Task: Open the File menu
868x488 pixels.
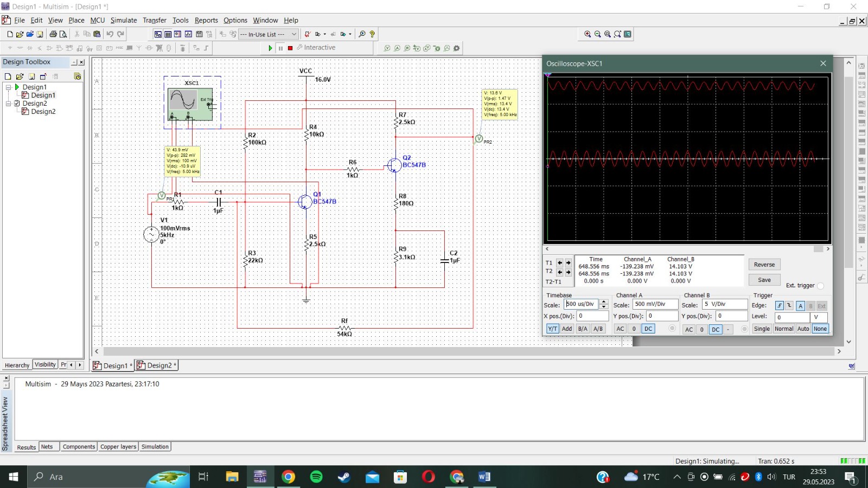Action: click(20, 20)
